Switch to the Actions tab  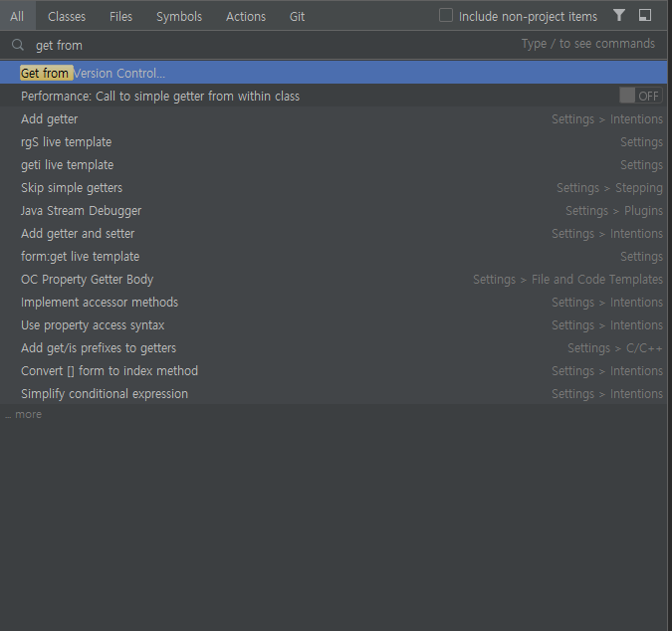point(246,16)
